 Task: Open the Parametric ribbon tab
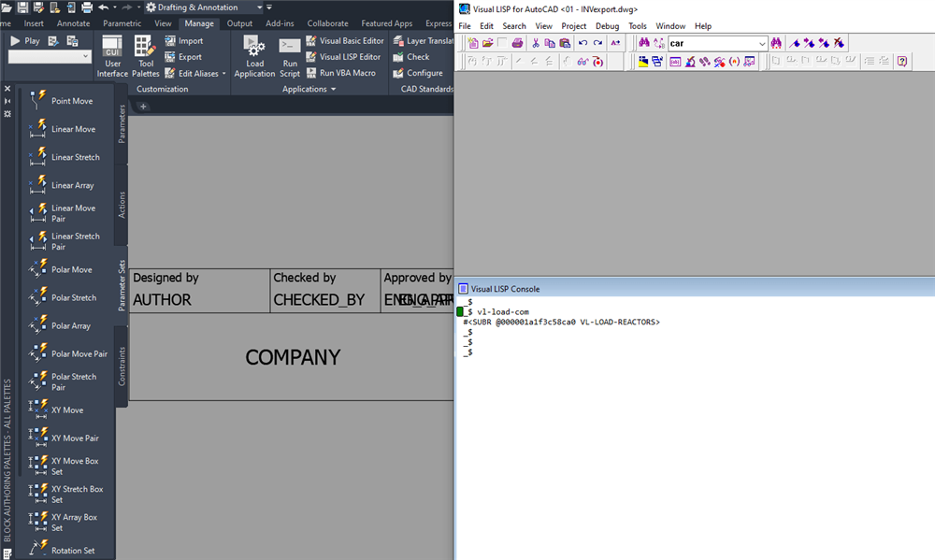(122, 23)
